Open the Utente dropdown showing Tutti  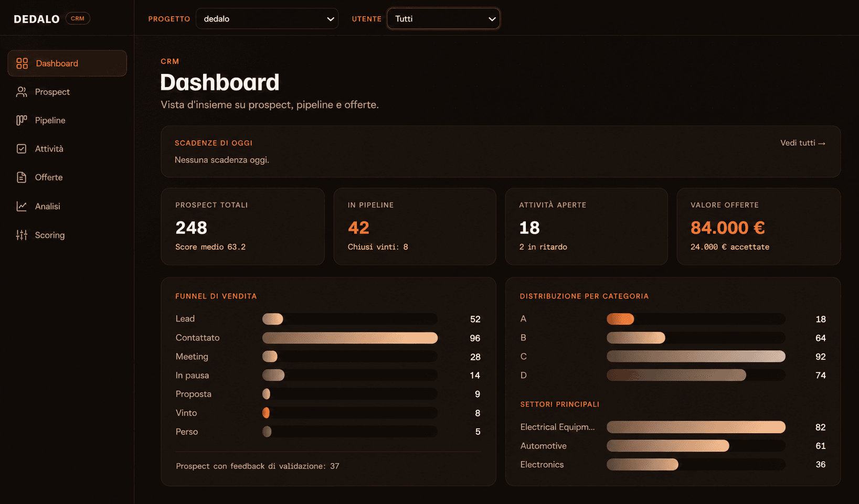(x=443, y=19)
